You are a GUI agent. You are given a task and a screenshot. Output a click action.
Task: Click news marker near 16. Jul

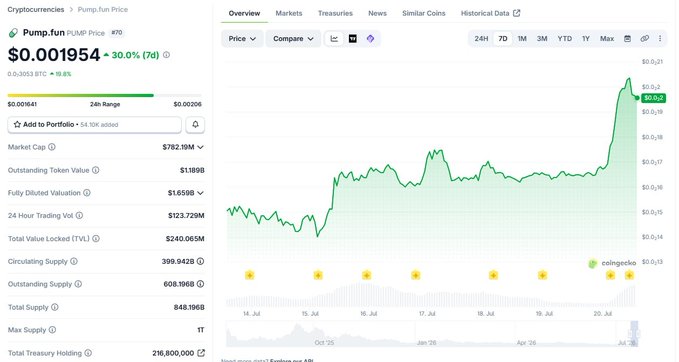click(367, 275)
